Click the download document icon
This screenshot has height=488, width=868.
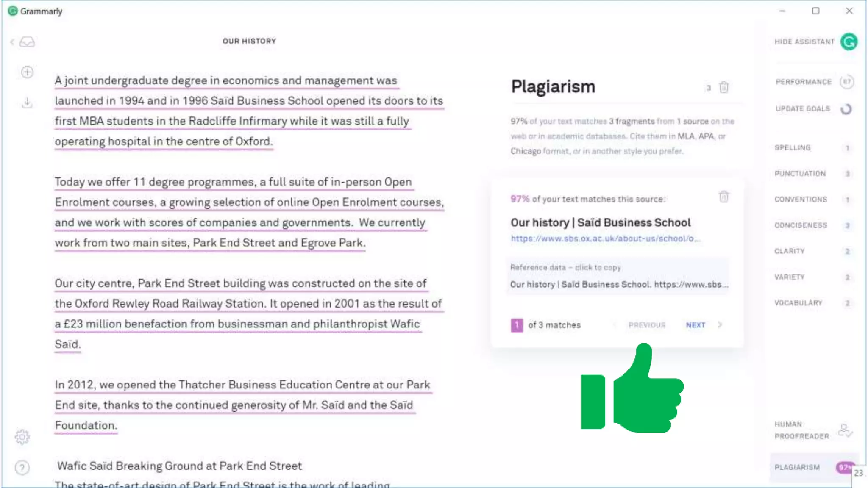point(27,103)
